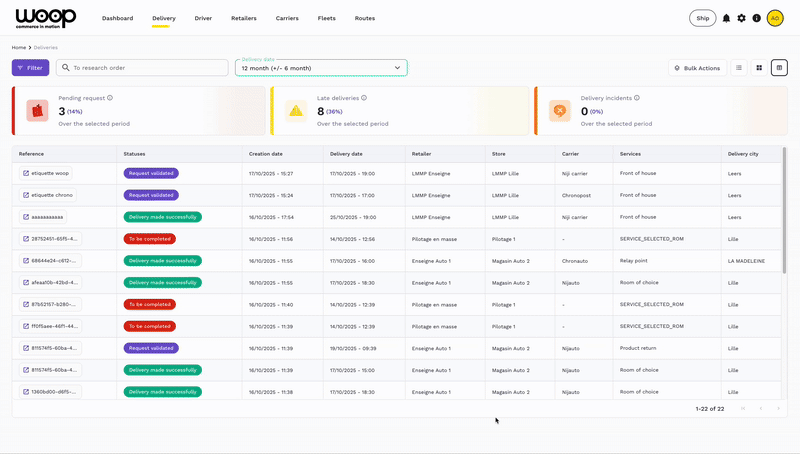Go to the Dashboard tab

pyautogui.click(x=117, y=18)
